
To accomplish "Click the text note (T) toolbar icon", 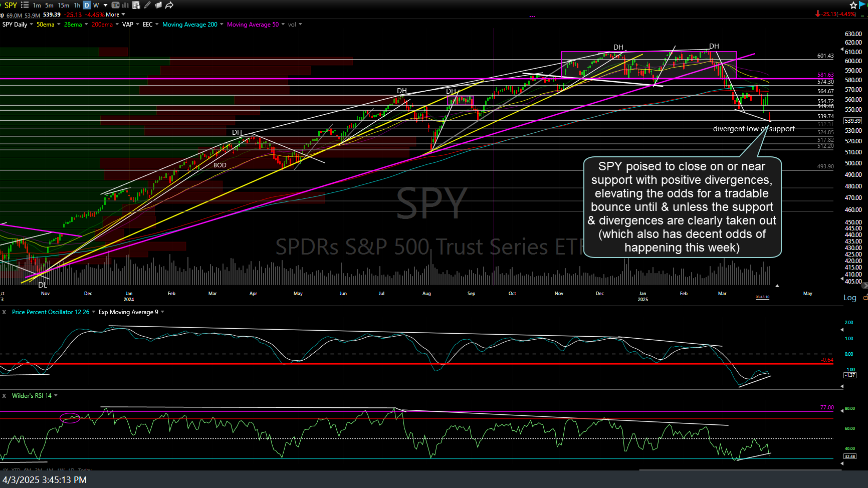I will click(x=116, y=5).
